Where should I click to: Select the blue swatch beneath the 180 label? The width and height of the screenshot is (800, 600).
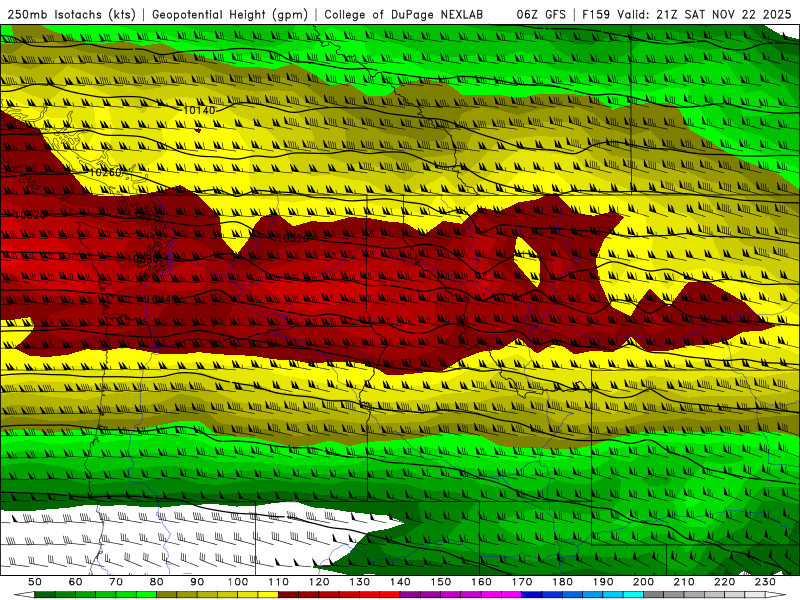(572, 595)
